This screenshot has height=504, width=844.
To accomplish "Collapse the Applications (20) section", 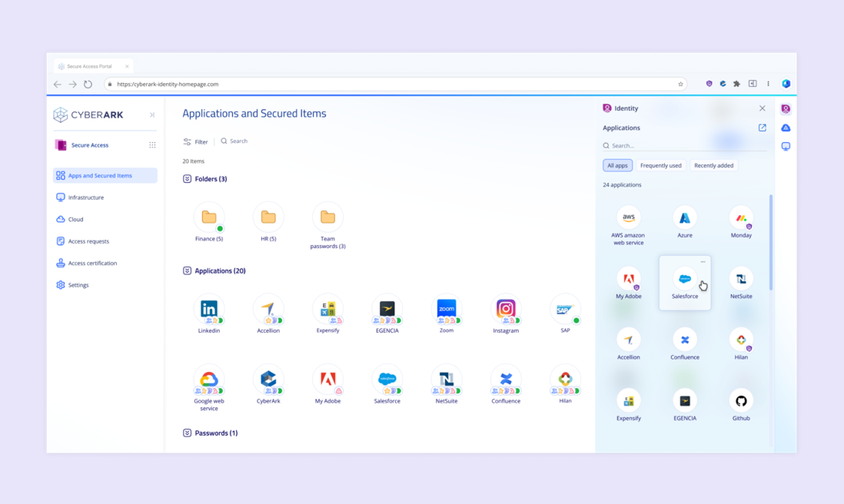I will (187, 271).
